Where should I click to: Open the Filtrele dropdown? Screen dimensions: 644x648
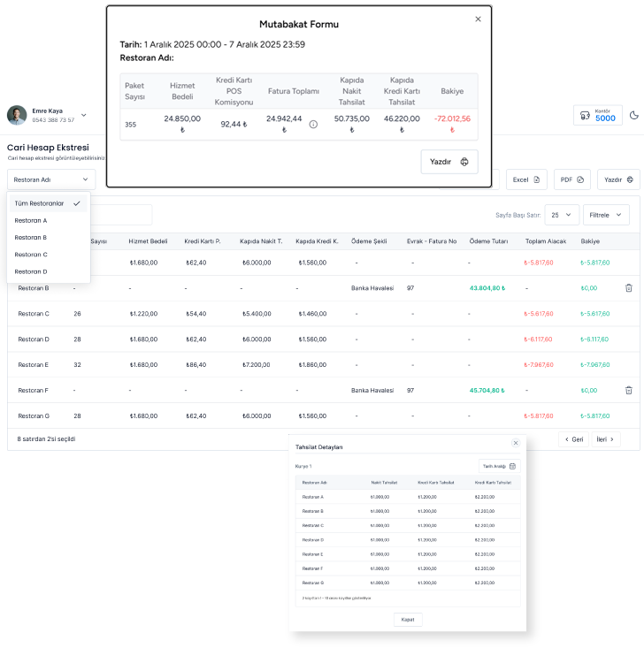pyautogui.click(x=606, y=215)
